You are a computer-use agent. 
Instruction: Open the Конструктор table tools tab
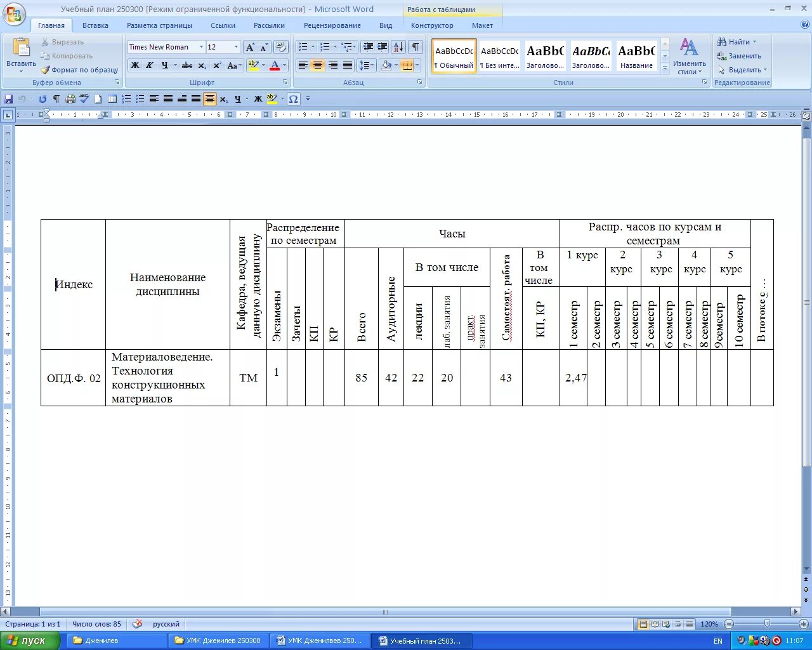[432, 25]
